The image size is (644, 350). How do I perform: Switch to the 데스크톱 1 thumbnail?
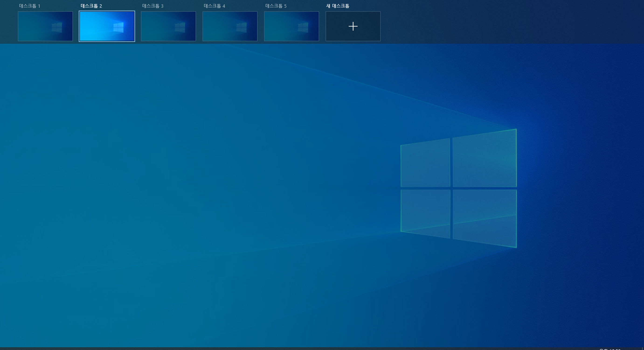pyautogui.click(x=45, y=26)
